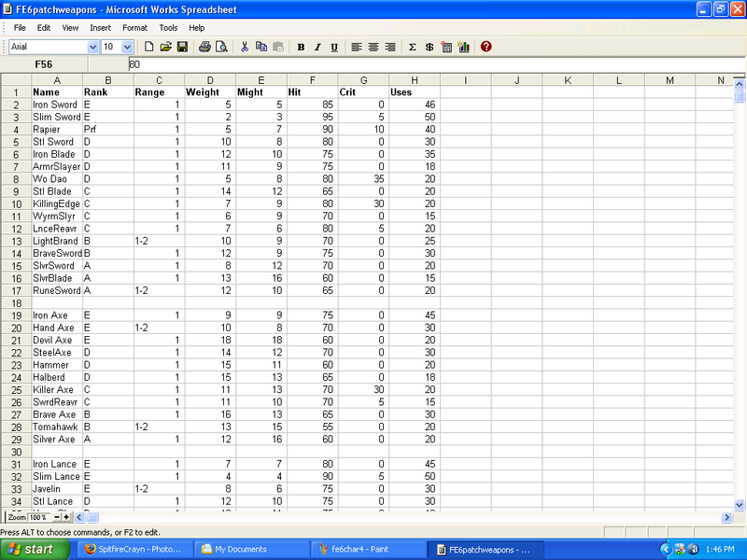Click the Cut scissors icon
This screenshot has width=747, height=560.
click(245, 47)
